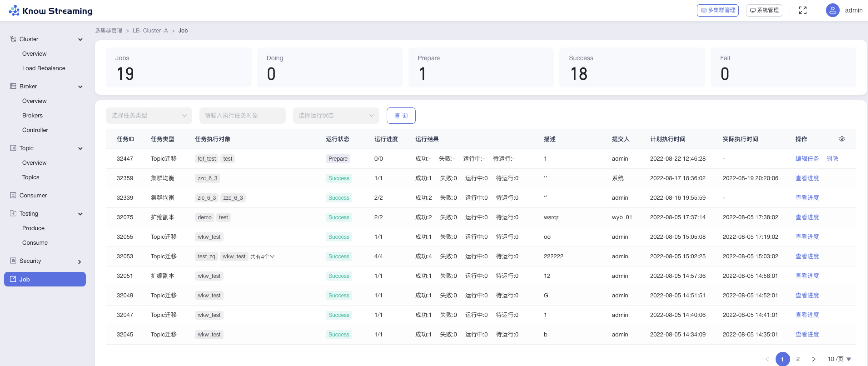Open 编辑任务 for job 32447

807,158
